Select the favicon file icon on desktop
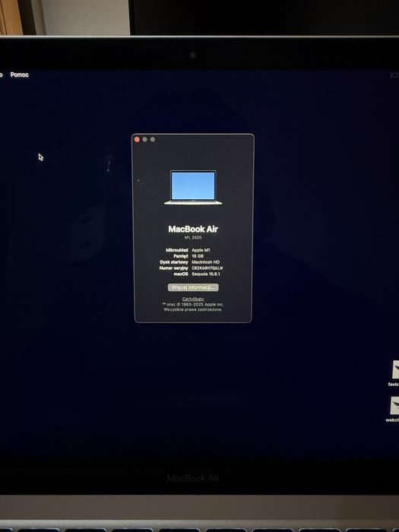The image size is (399, 532). (396, 370)
